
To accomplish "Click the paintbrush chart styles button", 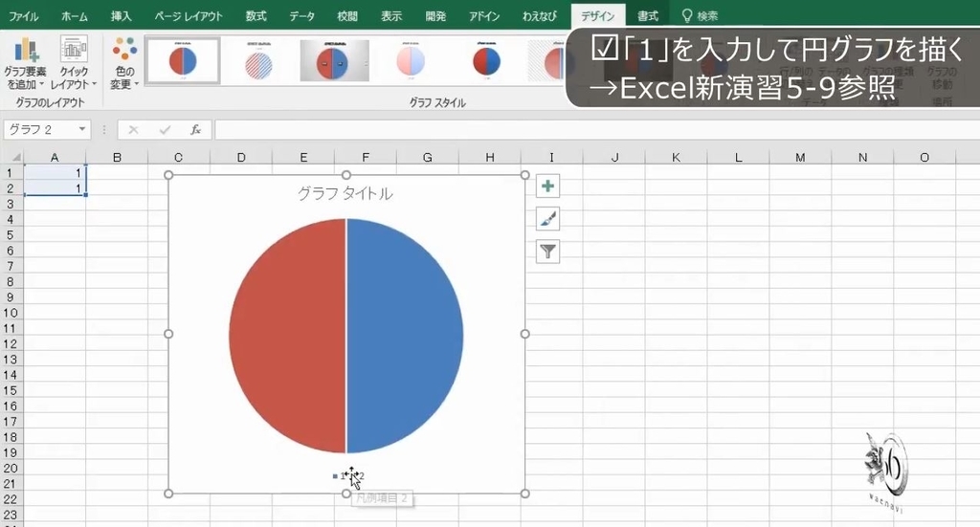I will (548, 218).
